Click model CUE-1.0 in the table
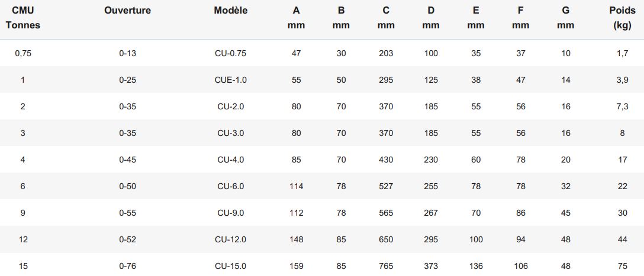Screen dimensions: 644x276 [x=231, y=80]
